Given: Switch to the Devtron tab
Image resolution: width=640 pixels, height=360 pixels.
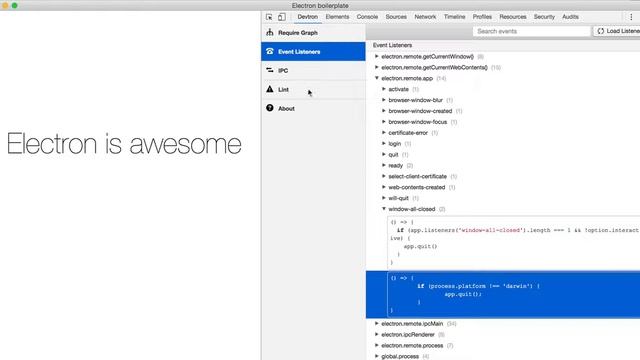Looking at the screenshot, I should pyautogui.click(x=307, y=17).
